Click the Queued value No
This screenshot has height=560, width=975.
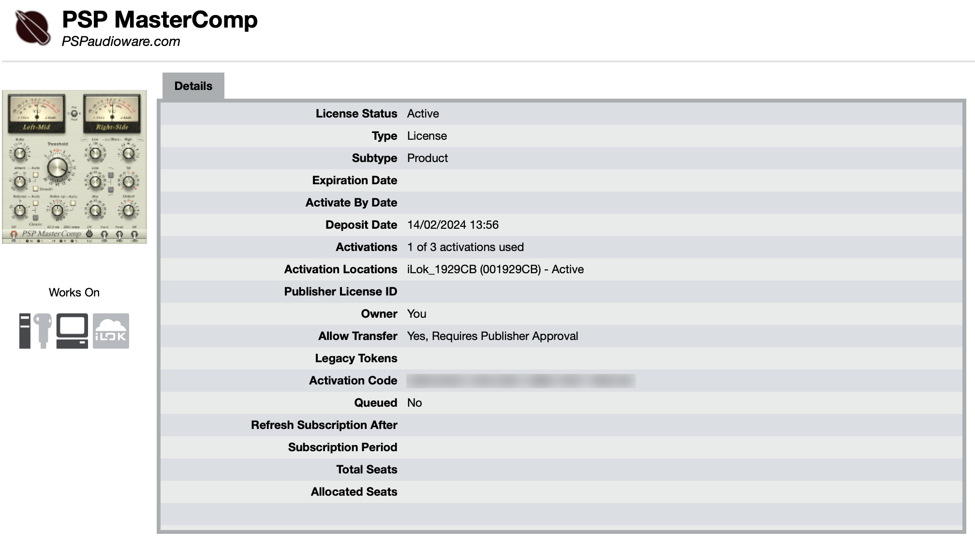click(x=414, y=403)
